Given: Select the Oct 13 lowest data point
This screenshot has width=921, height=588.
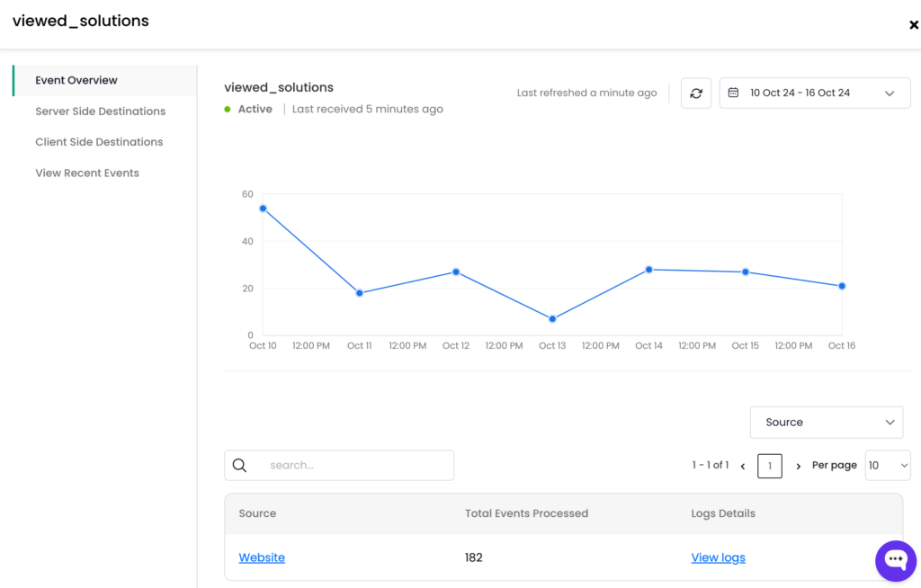Looking at the screenshot, I should point(553,319).
